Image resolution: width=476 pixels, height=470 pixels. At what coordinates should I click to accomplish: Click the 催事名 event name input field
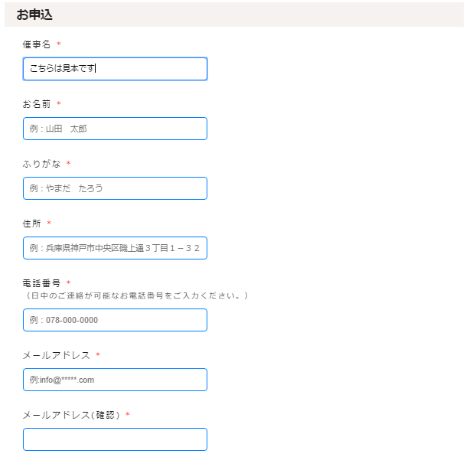point(115,69)
